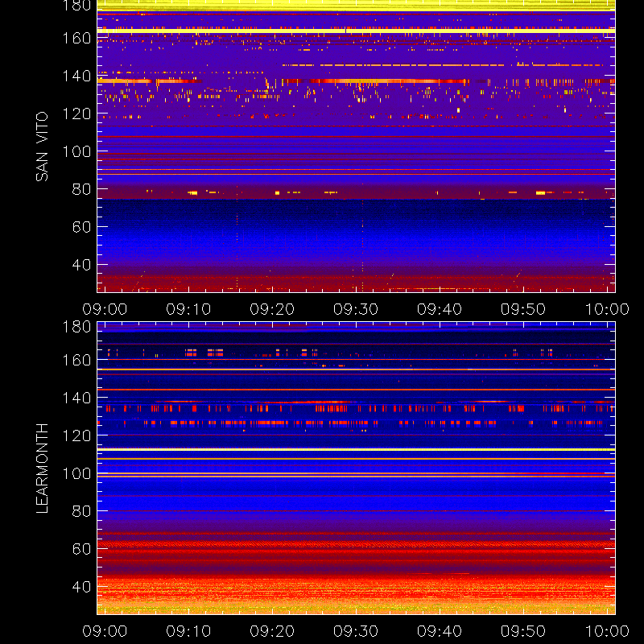644x644 pixels.
Task: Click 09:40 time label below LEARMONTH plot
Action: [440, 631]
